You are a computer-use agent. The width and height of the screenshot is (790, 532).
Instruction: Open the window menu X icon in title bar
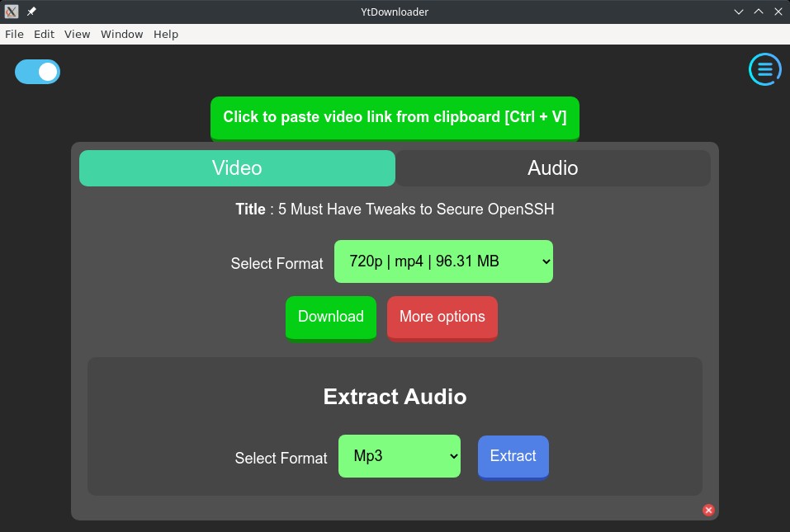pos(11,11)
